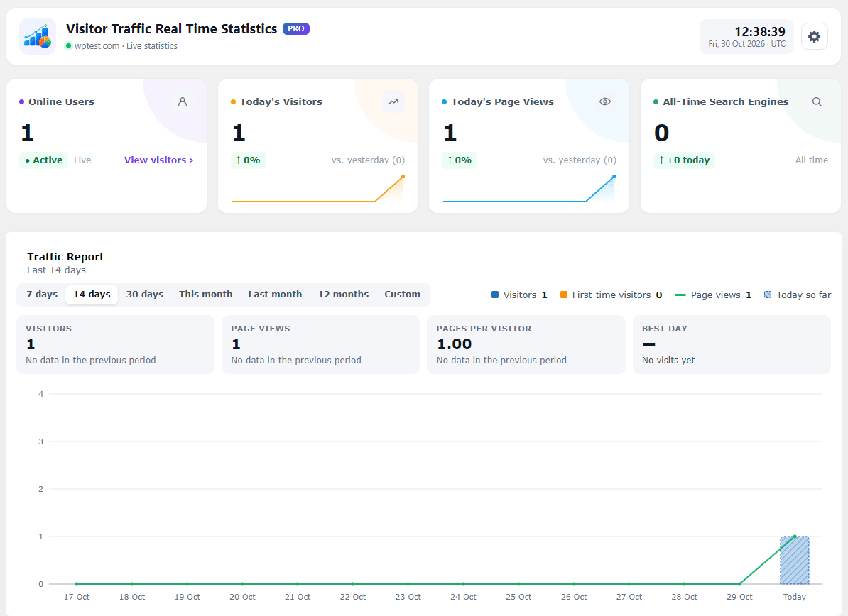Click the Fri, 30 Oct 2026 date text
Image resolution: width=848 pixels, height=616 pixels.
pyautogui.click(x=747, y=44)
